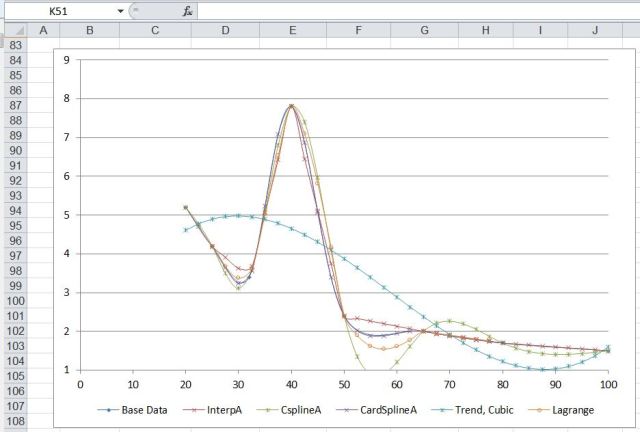
Task: Open the Name Box dropdown arrow
Action: point(121,11)
